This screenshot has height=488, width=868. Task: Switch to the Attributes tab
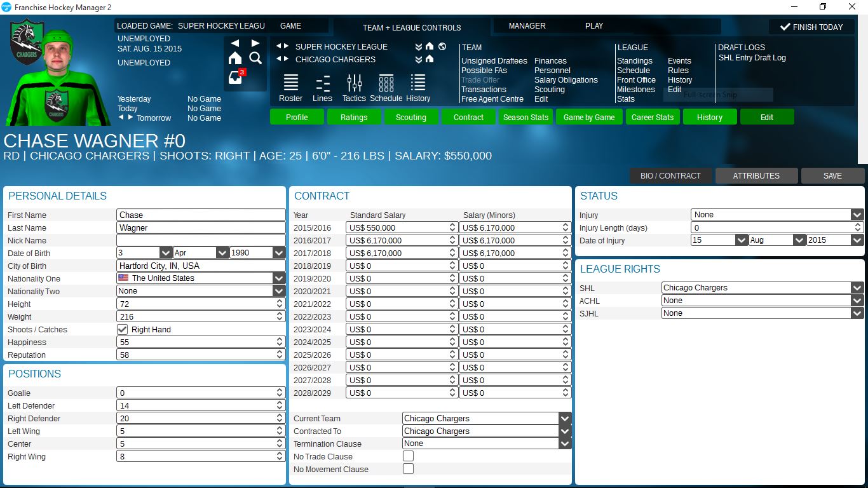(x=756, y=176)
